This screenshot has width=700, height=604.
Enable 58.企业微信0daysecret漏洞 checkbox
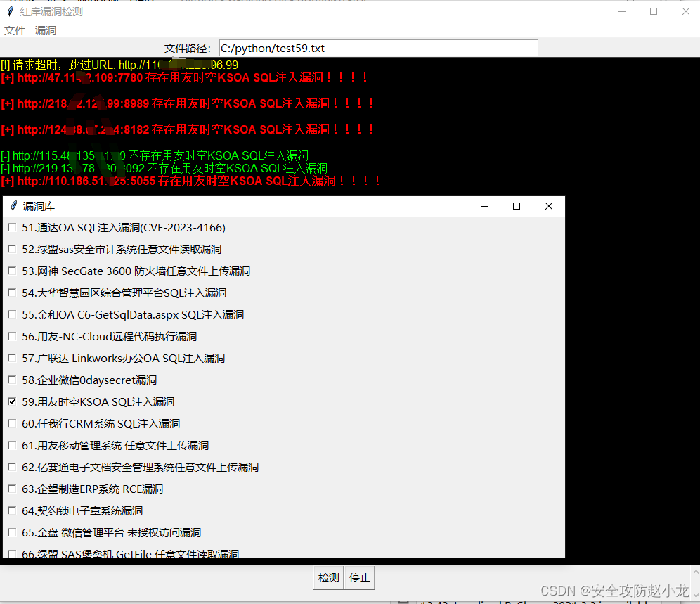pyautogui.click(x=12, y=380)
